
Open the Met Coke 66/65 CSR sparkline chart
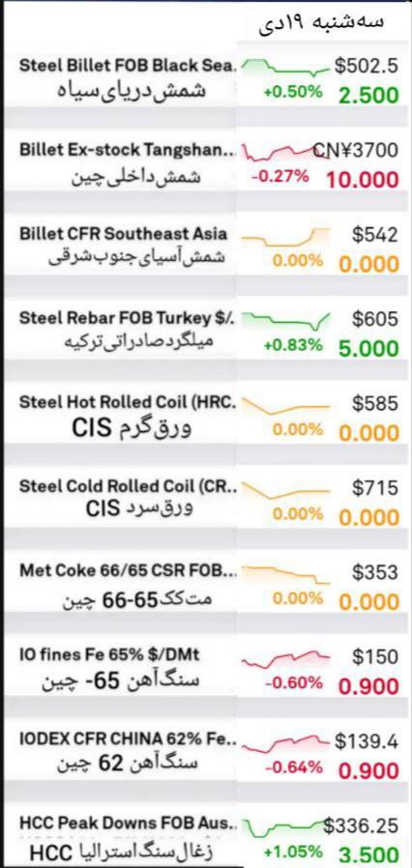[286, 574]
